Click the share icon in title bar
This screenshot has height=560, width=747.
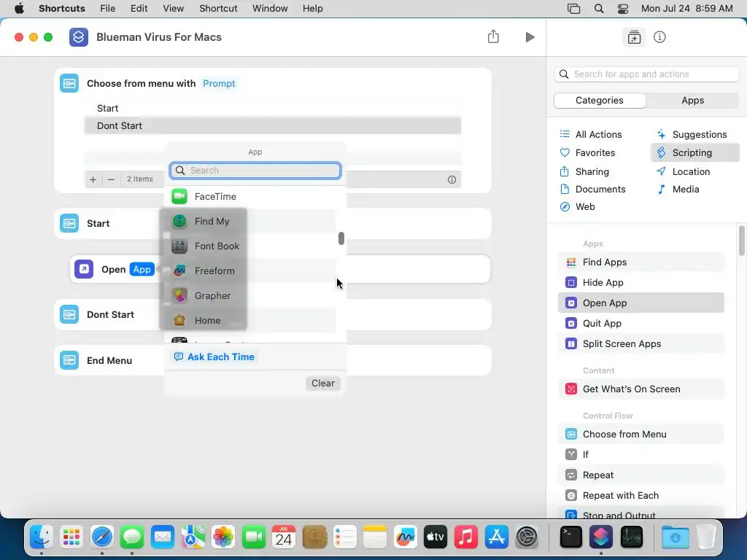coord(493,36)
